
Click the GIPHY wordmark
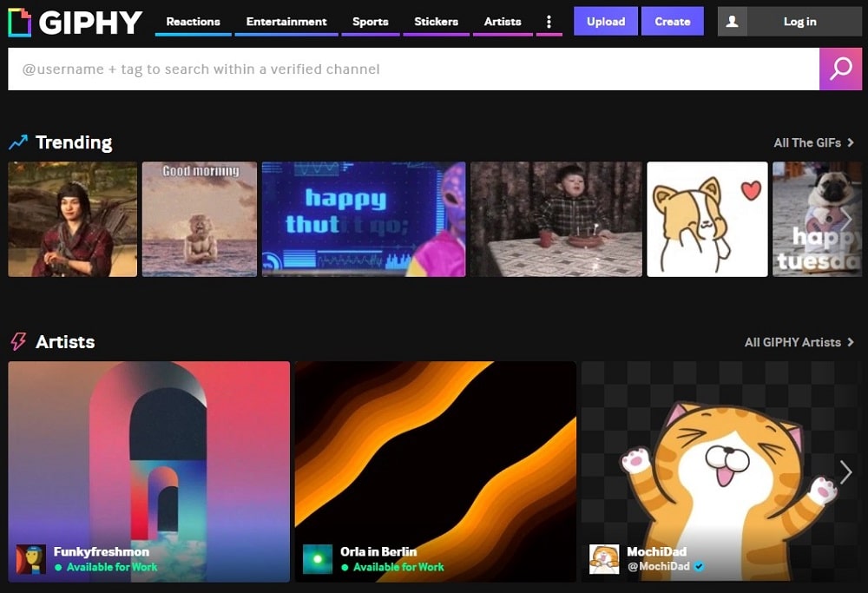(91, 23)
